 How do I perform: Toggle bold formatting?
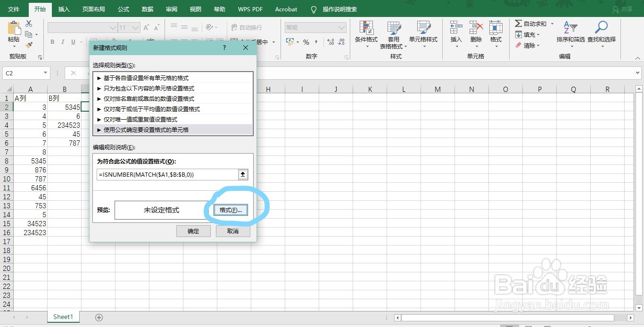click(x=52, y=42)
